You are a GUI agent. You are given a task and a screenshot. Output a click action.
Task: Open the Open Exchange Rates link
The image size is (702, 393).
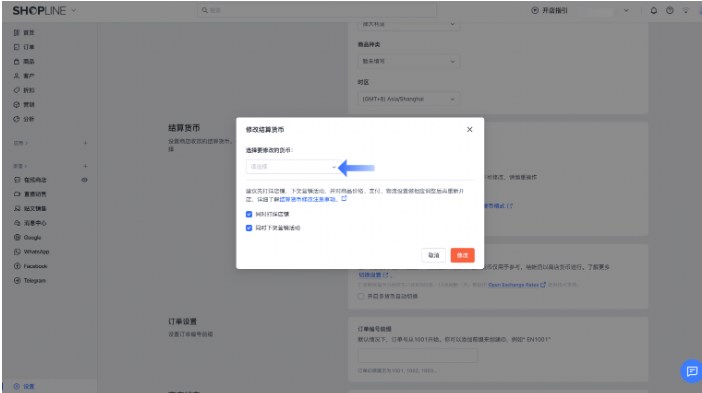coord(517,285)
